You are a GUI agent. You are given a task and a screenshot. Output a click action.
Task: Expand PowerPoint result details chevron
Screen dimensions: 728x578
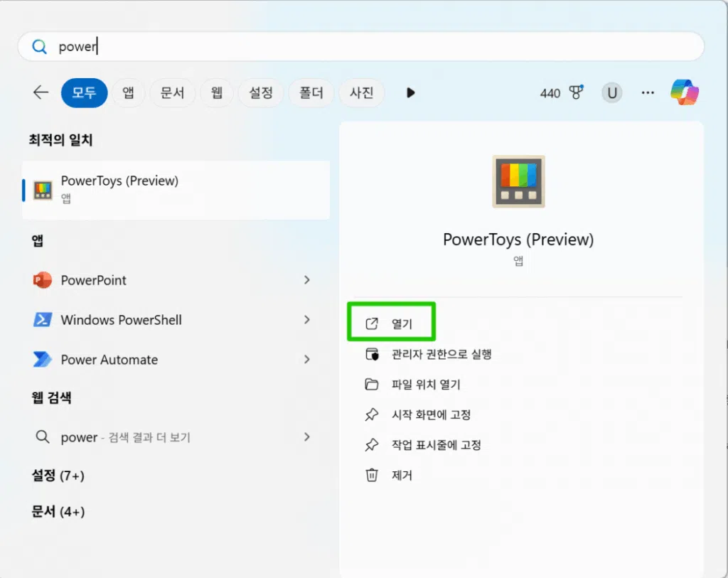[307, 280]
